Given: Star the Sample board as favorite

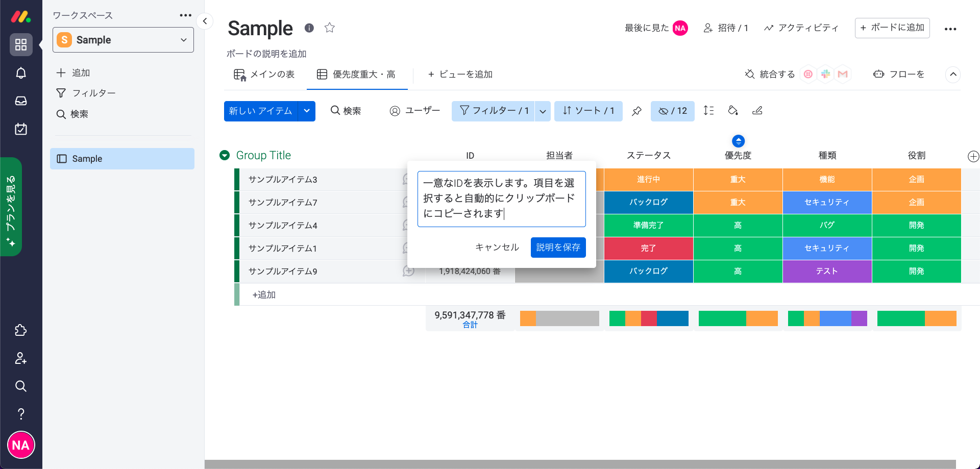Looking at the screenshot, I should point(330,28).
